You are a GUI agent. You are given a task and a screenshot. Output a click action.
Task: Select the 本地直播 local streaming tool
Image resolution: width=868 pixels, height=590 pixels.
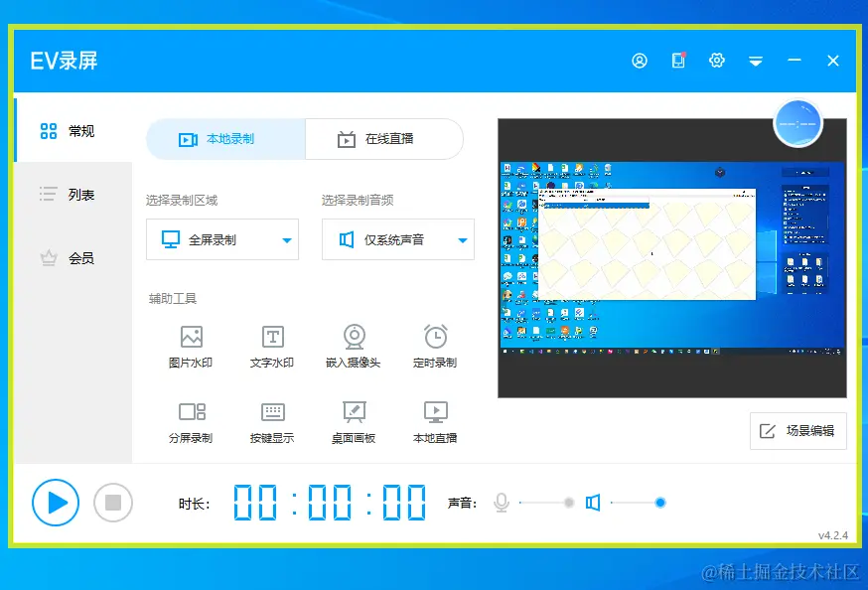(435, 420)
